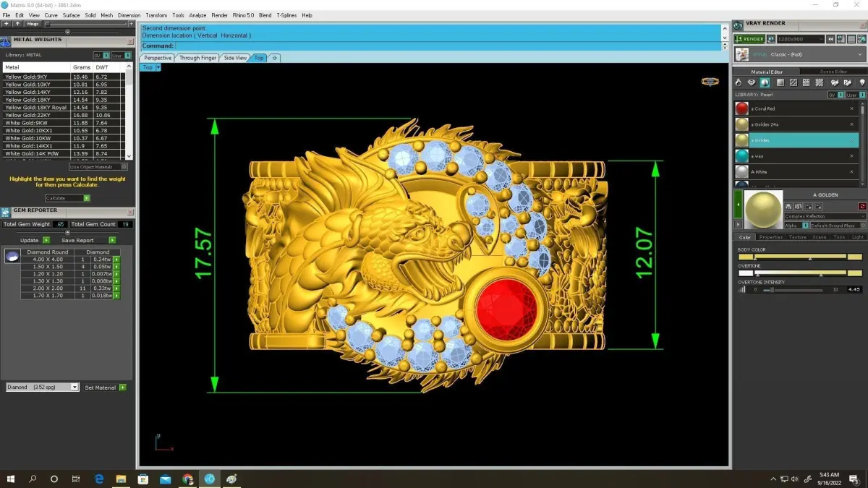
Task: Open the Windows Start menu
Action: coord(11,479)
